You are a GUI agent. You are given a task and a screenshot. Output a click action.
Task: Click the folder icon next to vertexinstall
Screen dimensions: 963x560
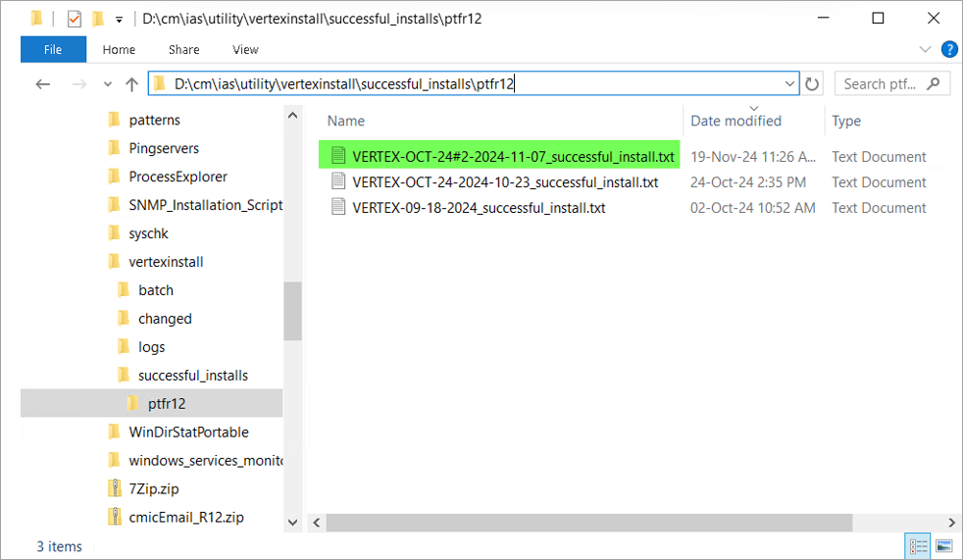pos(114,261)
